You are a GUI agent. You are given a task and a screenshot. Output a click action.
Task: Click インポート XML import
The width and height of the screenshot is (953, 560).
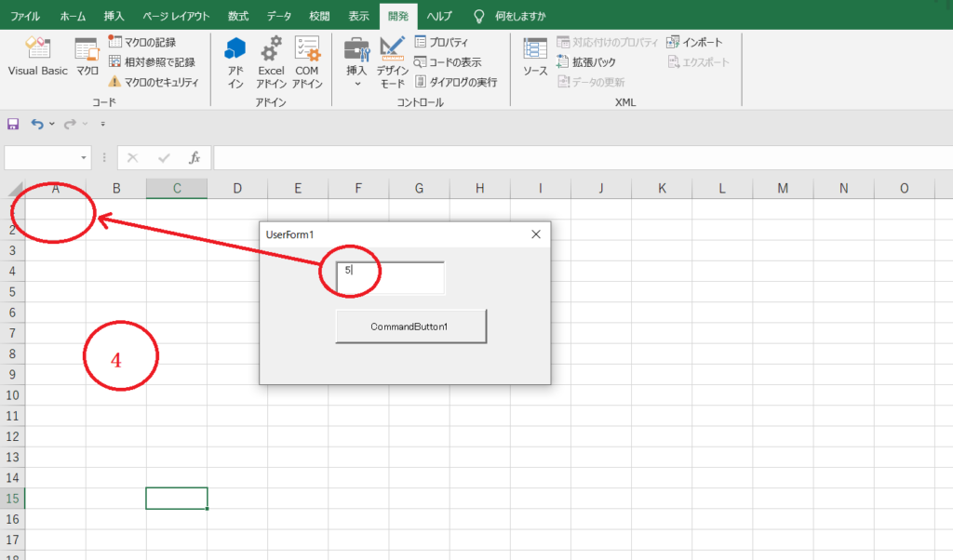[694, 42]
